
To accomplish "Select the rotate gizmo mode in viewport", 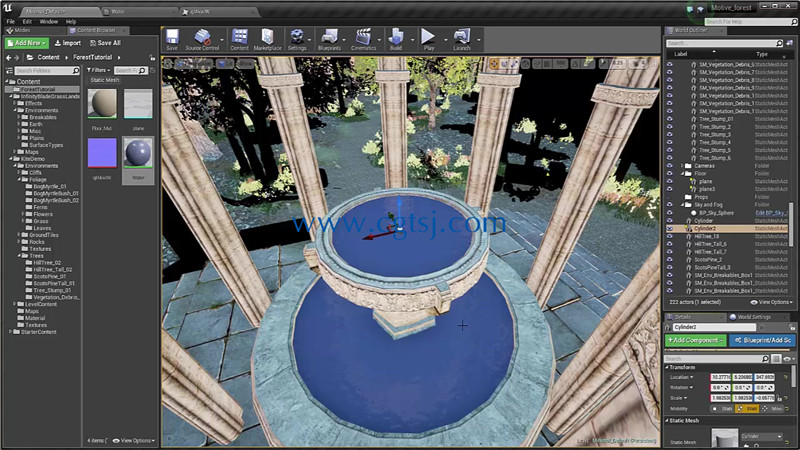I will (504, 64).
